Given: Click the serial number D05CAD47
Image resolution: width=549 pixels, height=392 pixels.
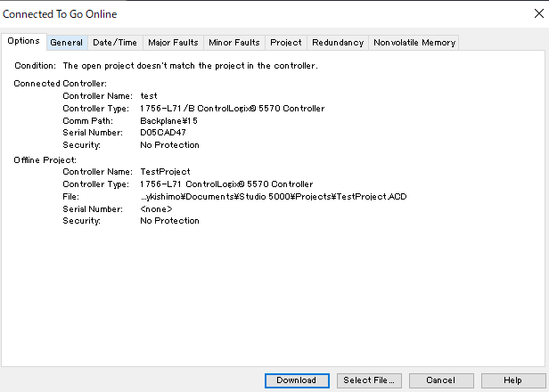Looking at the screenshot, I should tap(163, 132).
